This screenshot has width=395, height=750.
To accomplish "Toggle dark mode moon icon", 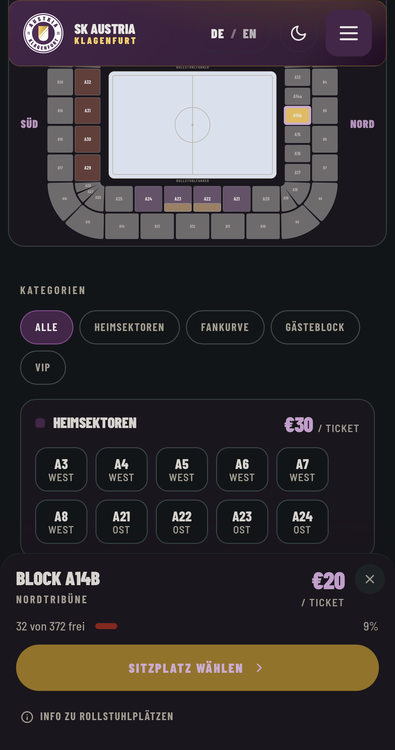I will tap(298, 33).
